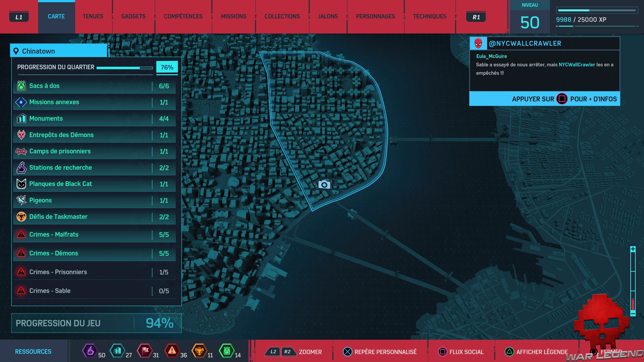The height and width of the screenshot is (362, 644).
Task: Click AFFICHER LÉGENDE to show legend
Action: 536,352
